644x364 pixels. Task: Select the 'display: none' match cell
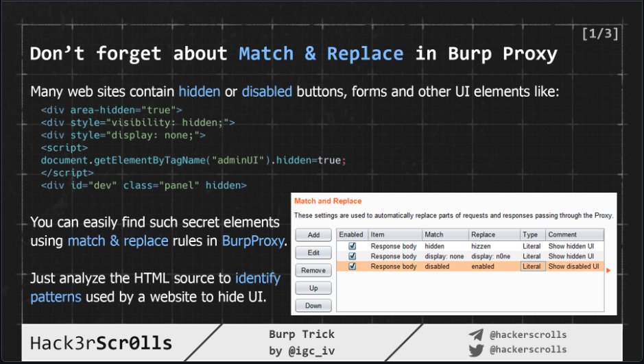click(x=444, y=256)
